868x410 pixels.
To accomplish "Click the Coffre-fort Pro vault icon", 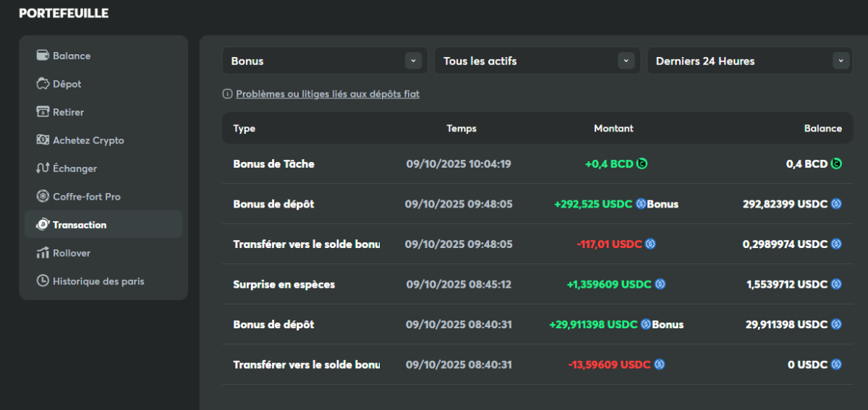I will pos(43,197).
